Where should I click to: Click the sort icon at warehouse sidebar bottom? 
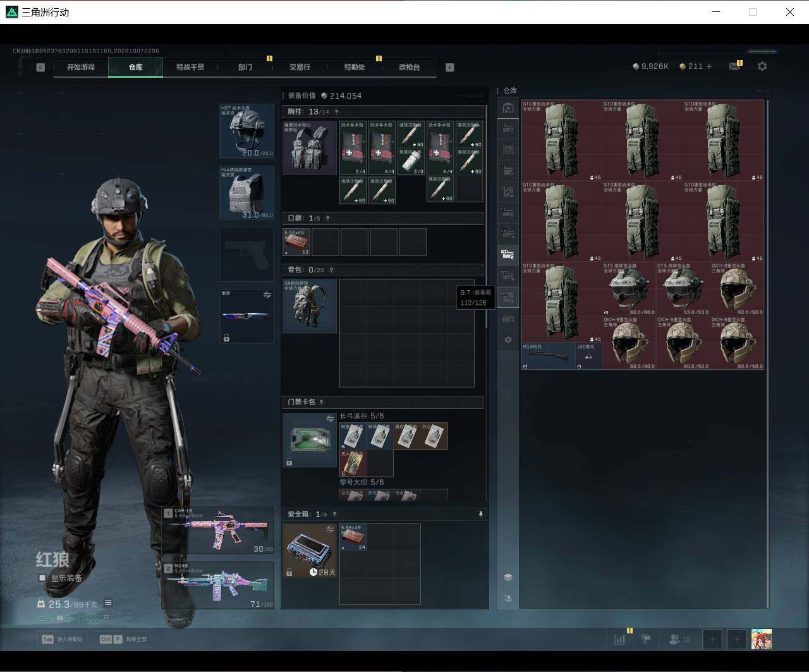pos(508,598)
